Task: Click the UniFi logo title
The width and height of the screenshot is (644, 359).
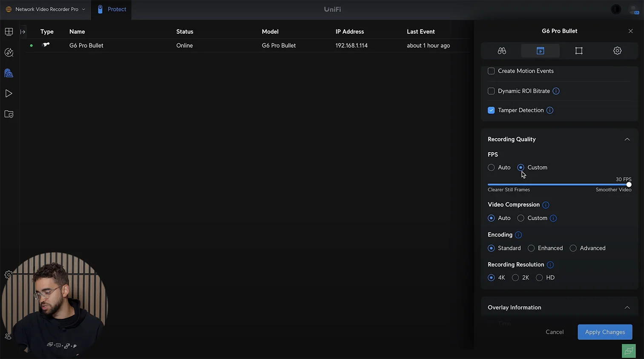Action: [x=332, y=9]
